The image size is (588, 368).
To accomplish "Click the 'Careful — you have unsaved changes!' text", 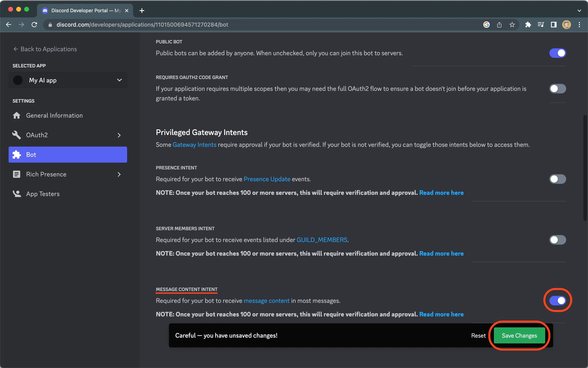I will click(x=226, y=336).
